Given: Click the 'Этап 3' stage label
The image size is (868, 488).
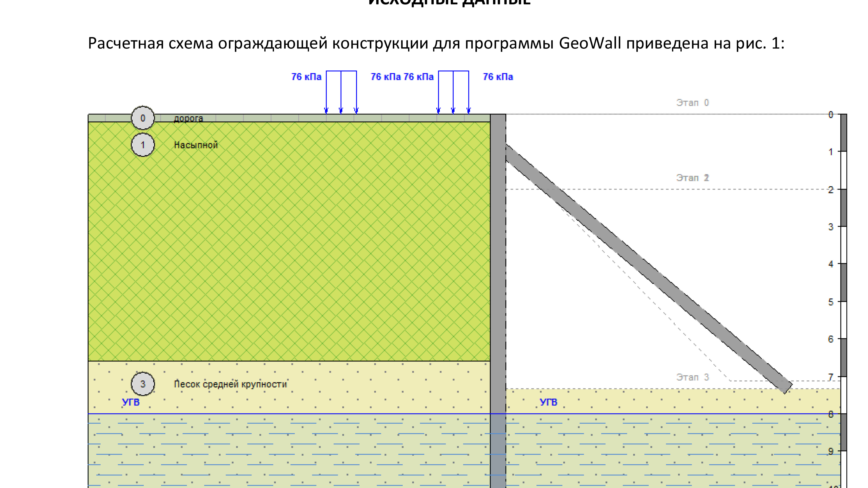Looking at the screenshot, I should click(x=692, y=377).
